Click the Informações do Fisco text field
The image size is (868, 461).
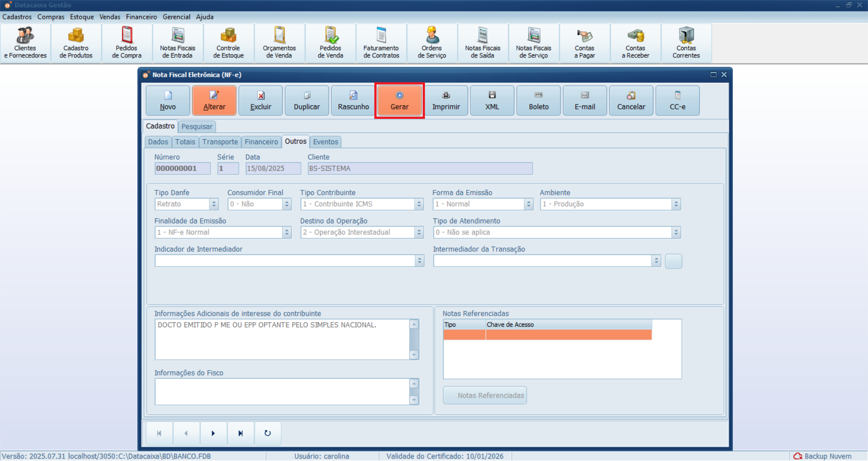(x=282, y=392)
